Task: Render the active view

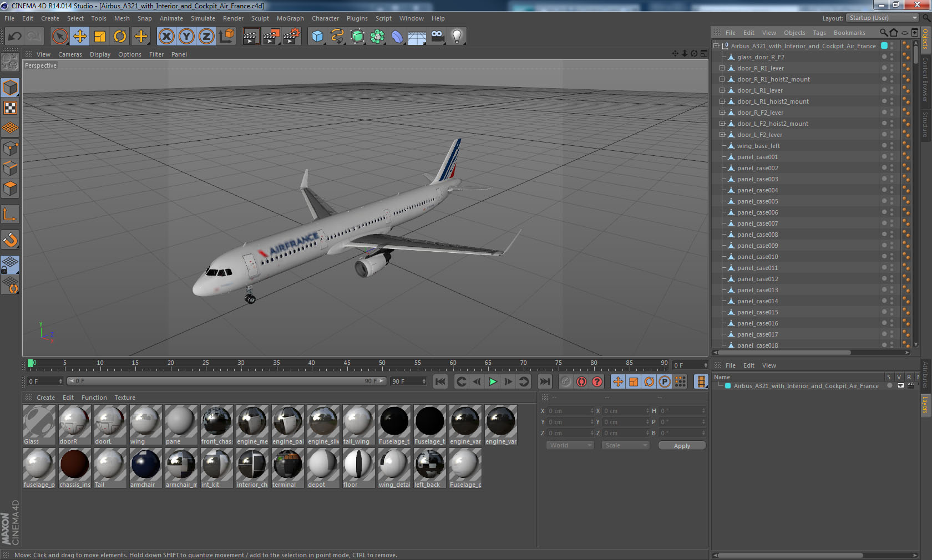Action: (x=251, y=37)
